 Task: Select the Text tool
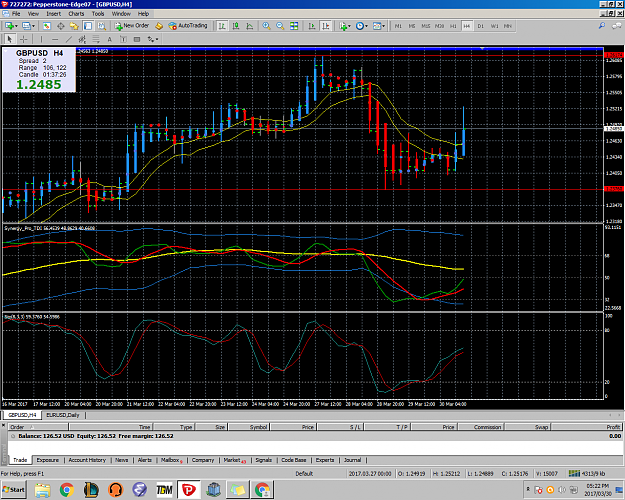pos(110,39)
